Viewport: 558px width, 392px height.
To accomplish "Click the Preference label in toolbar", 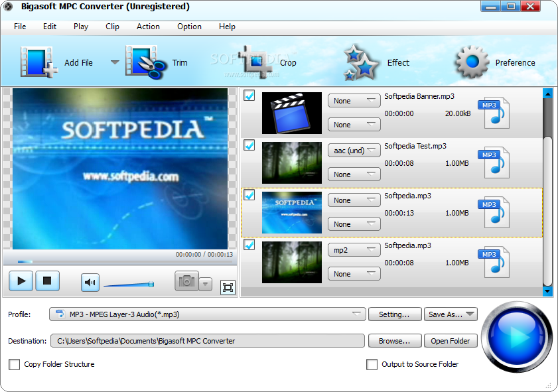I will [x=516, y=62].
